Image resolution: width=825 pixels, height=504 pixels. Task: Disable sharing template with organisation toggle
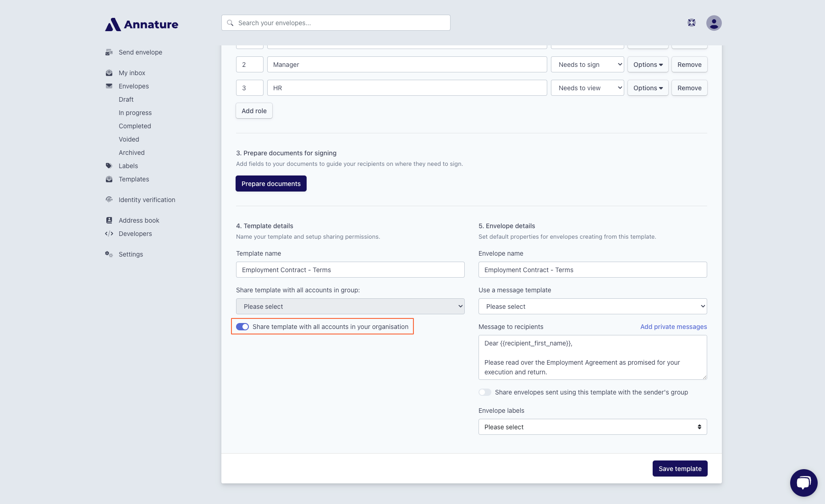(242, 327)
